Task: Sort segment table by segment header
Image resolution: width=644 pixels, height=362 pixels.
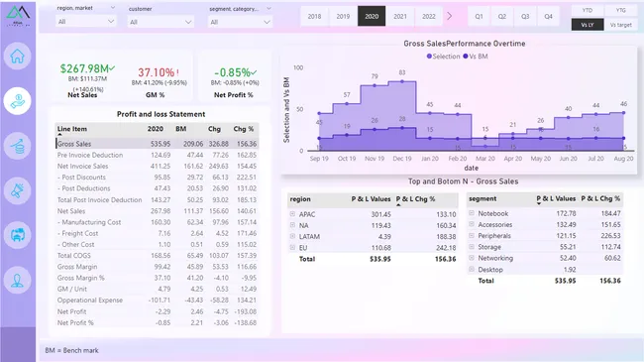Action: (x=483, y=198)
